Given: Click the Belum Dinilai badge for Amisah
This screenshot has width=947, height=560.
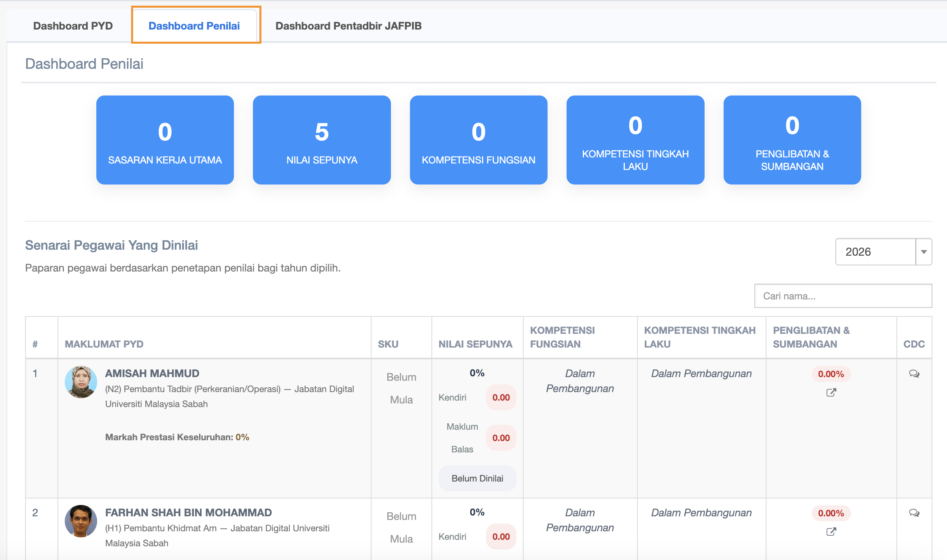Looking at the screenshot, I should click(x=477, y=478).
